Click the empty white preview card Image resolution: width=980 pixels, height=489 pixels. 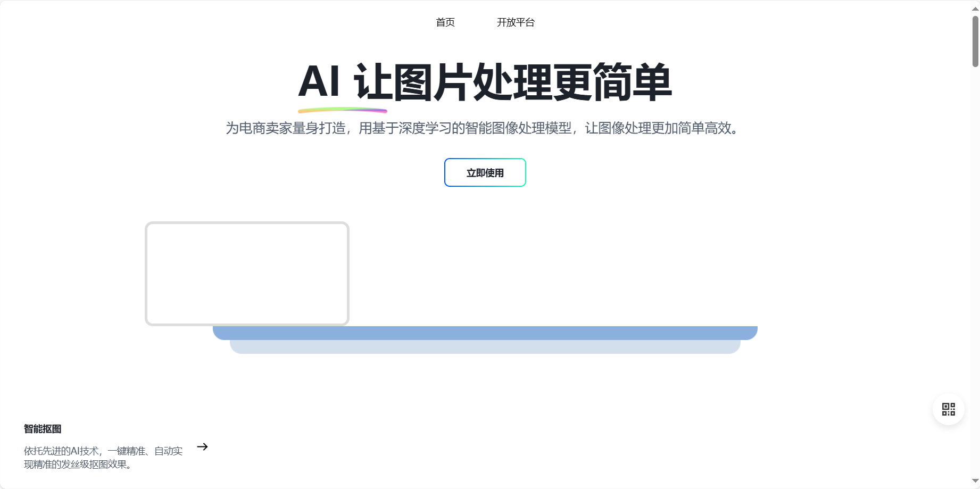click(247, 273)
